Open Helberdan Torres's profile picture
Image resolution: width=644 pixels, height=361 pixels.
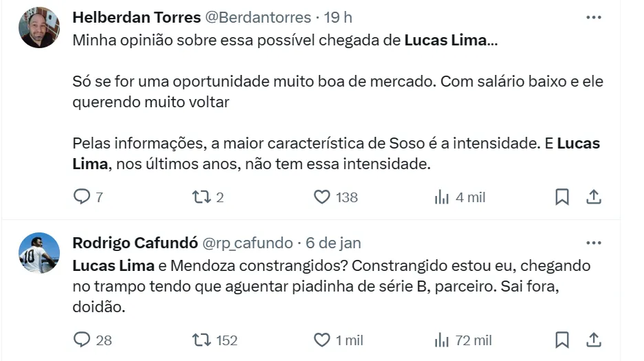point(39,28)
